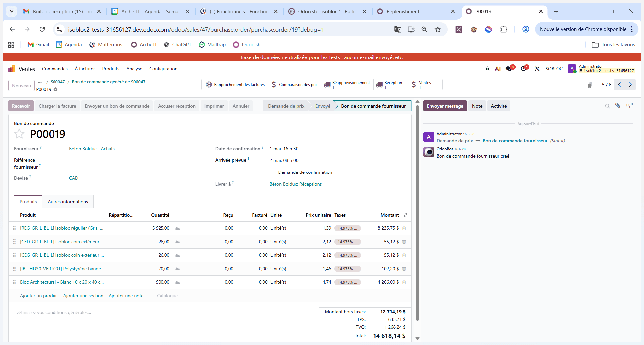The height and width of the screenshot is (345, 644).
Task: Click Ajouter un produit link
Action: pos(39,296)
